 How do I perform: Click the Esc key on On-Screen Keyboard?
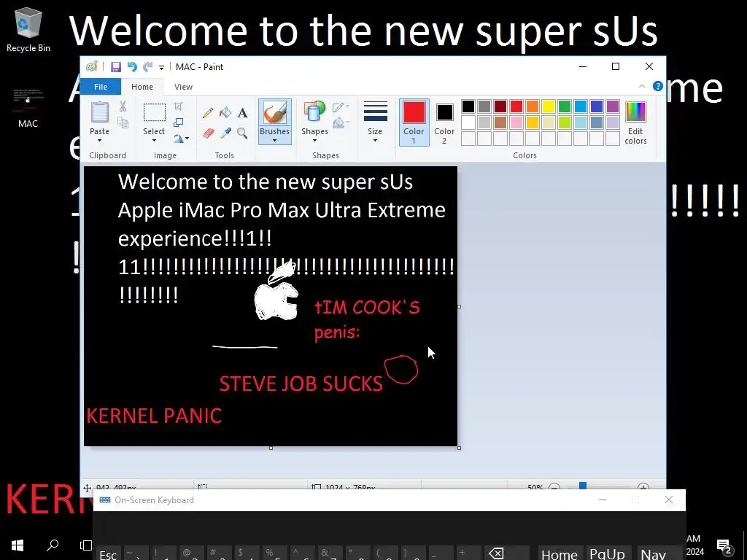(108, 553)
